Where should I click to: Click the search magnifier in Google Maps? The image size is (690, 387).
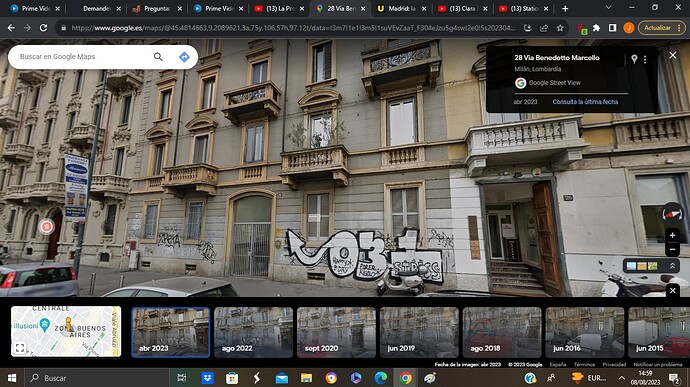coord(158,57)
